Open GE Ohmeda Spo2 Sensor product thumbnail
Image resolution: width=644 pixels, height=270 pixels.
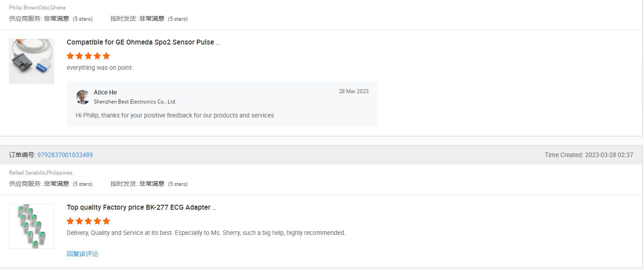pos(32,61)
